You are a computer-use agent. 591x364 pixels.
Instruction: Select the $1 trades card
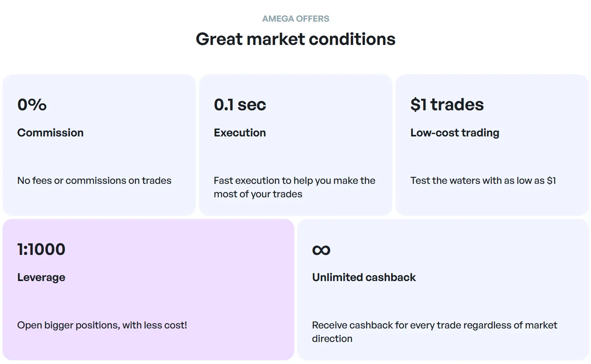coord(492,145)
